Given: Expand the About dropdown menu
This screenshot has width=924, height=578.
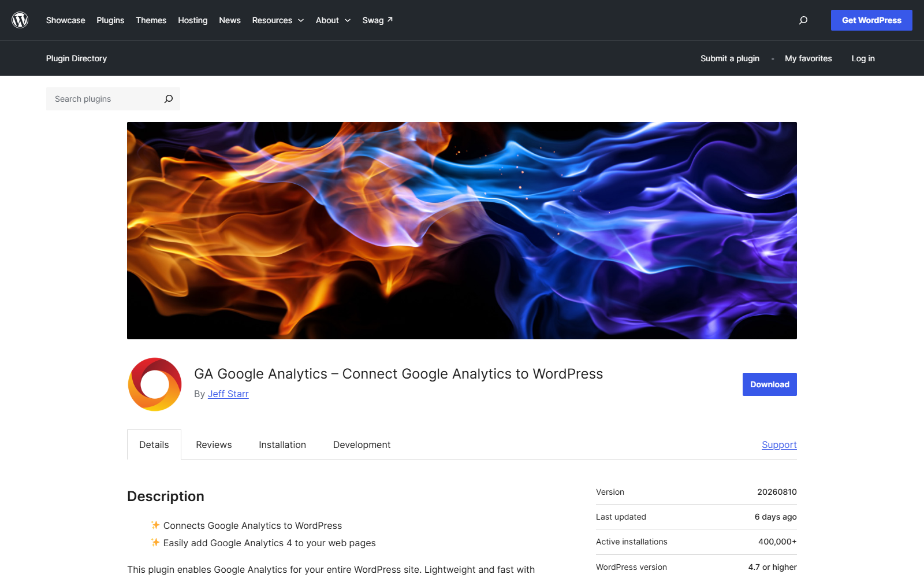Looking at the screenshot, I should pyautogui.click(x=333, y=20).
